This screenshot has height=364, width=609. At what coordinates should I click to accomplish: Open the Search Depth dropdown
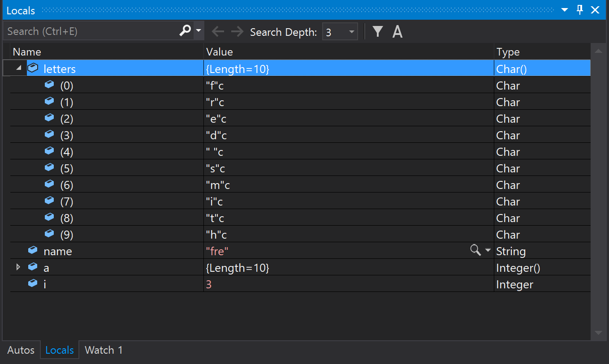tap(351, 31)
